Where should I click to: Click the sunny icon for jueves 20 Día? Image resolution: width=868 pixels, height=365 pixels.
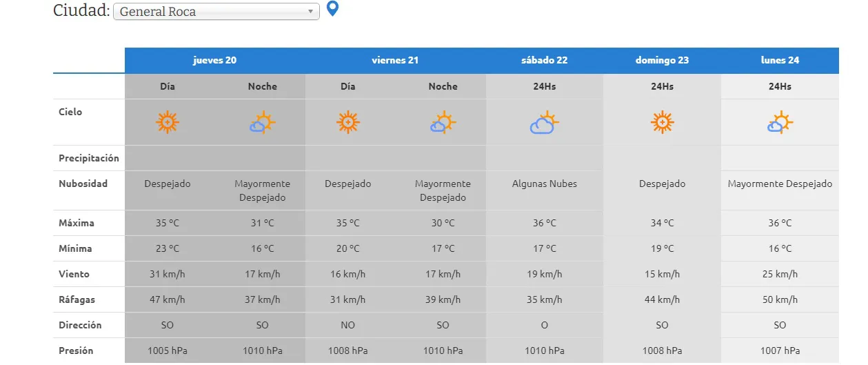(167, 122)
